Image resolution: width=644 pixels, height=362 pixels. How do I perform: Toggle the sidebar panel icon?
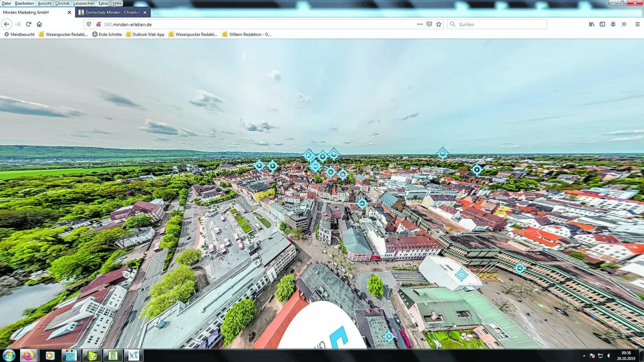(x=602, y=24)
